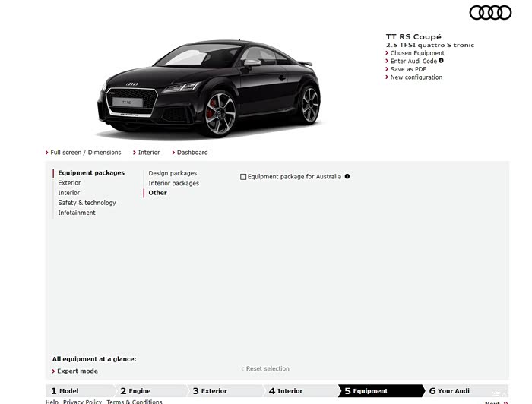Select Interior equipment category

click(x=69, y=193)
